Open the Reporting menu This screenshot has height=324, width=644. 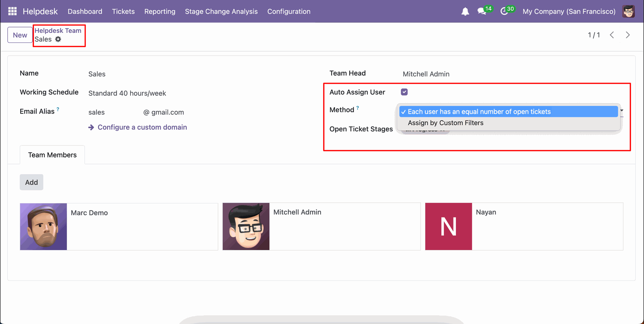[160, 11]
